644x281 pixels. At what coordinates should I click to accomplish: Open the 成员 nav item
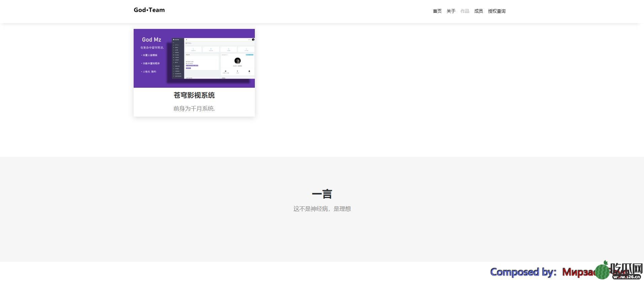click(x=478, y=11)
